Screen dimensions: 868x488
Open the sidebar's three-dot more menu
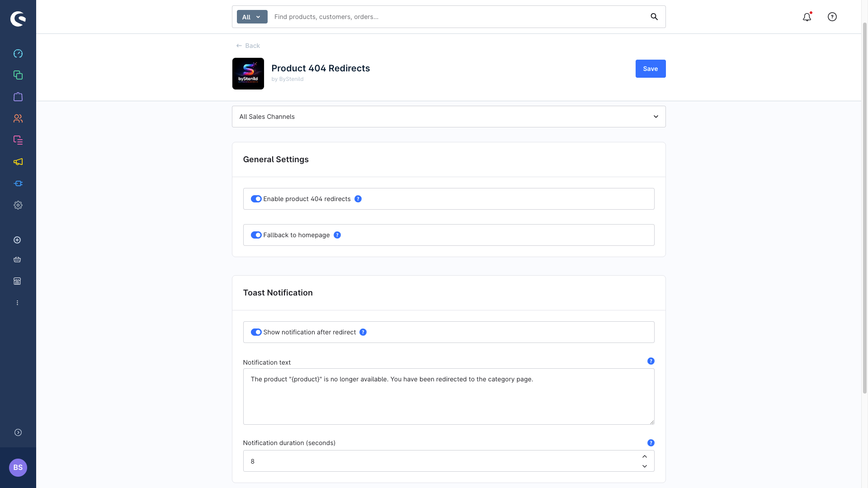(18, 303)
